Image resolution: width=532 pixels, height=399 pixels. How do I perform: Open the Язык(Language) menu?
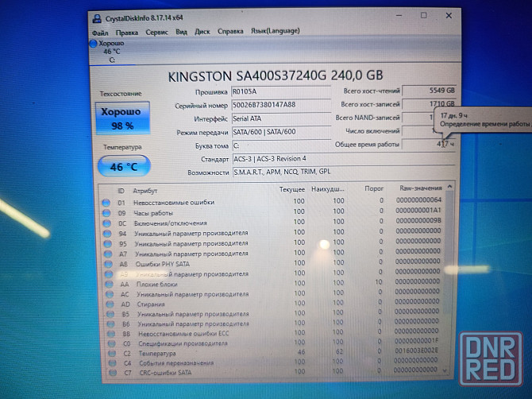276,31
